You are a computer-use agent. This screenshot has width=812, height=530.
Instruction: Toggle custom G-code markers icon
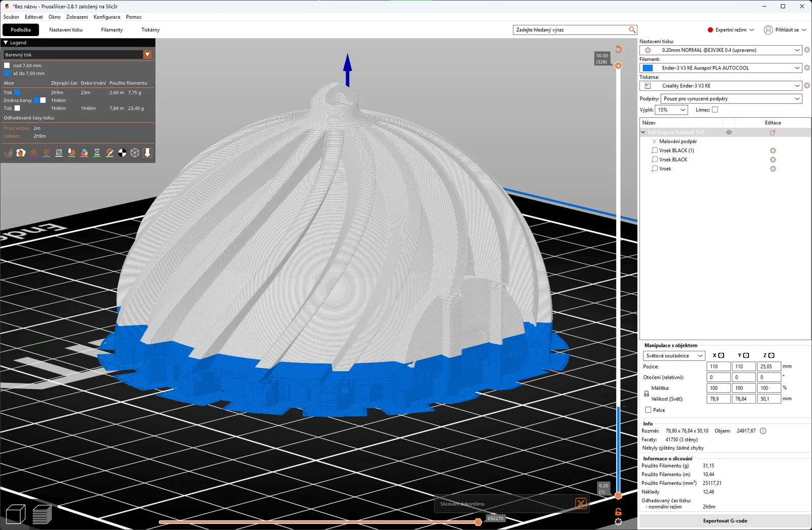(x=110, y=153)
